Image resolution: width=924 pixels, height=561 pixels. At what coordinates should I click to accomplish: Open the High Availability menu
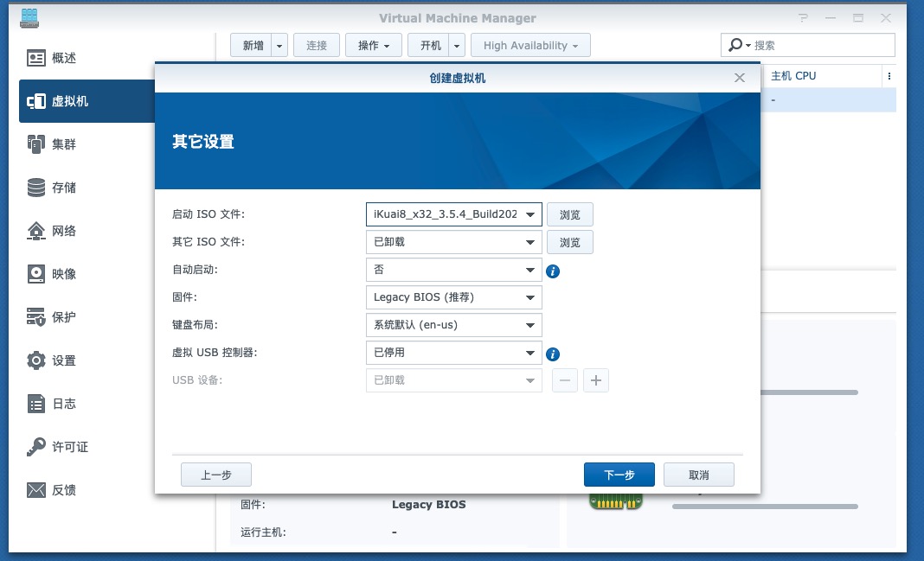point(530,45)
